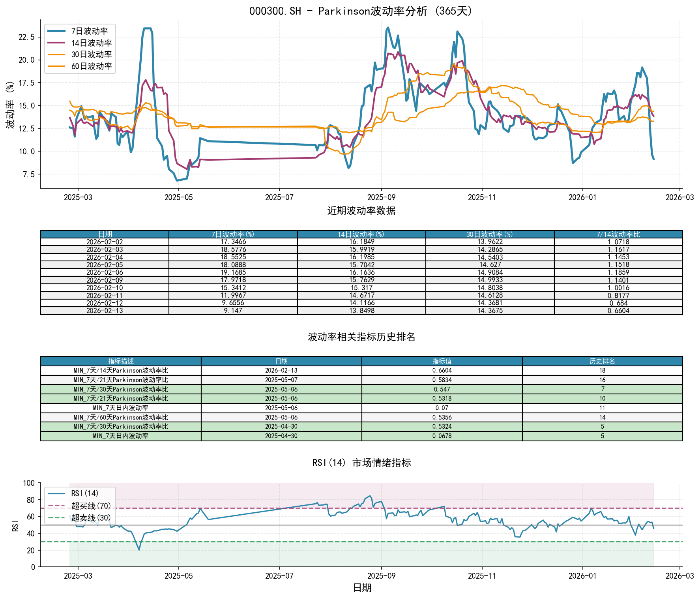700x598 pixels.
Task: Click the 14日波动率(%) column header
Action: 361,234
